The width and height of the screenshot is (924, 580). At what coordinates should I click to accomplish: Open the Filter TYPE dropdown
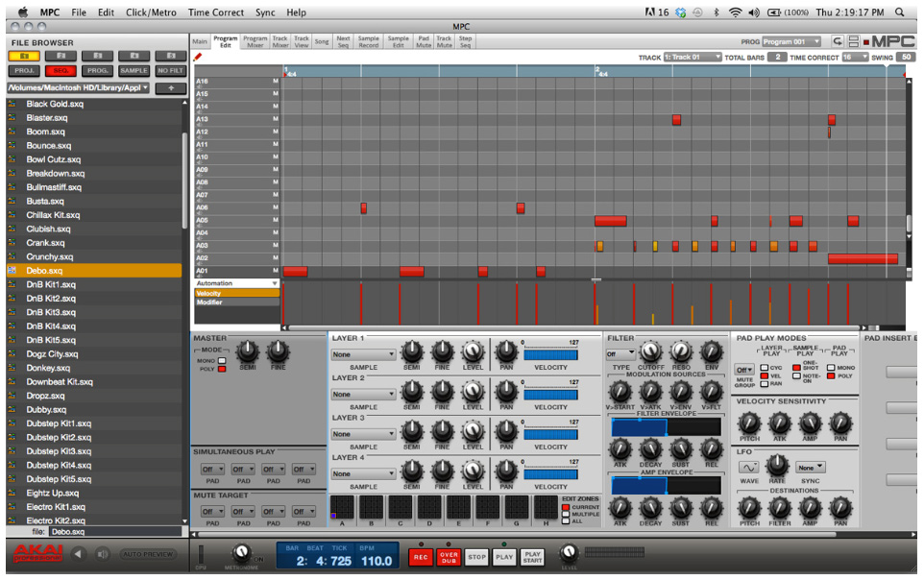(620, 354)
